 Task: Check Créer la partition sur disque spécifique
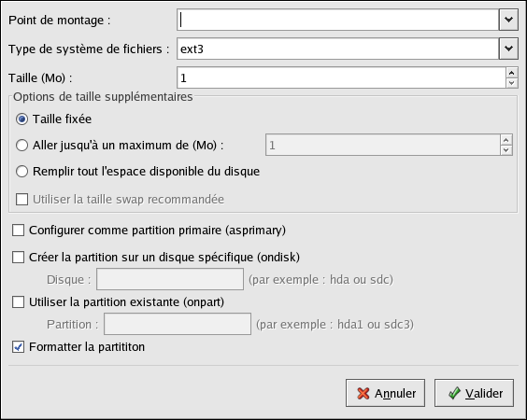point(18,258)
